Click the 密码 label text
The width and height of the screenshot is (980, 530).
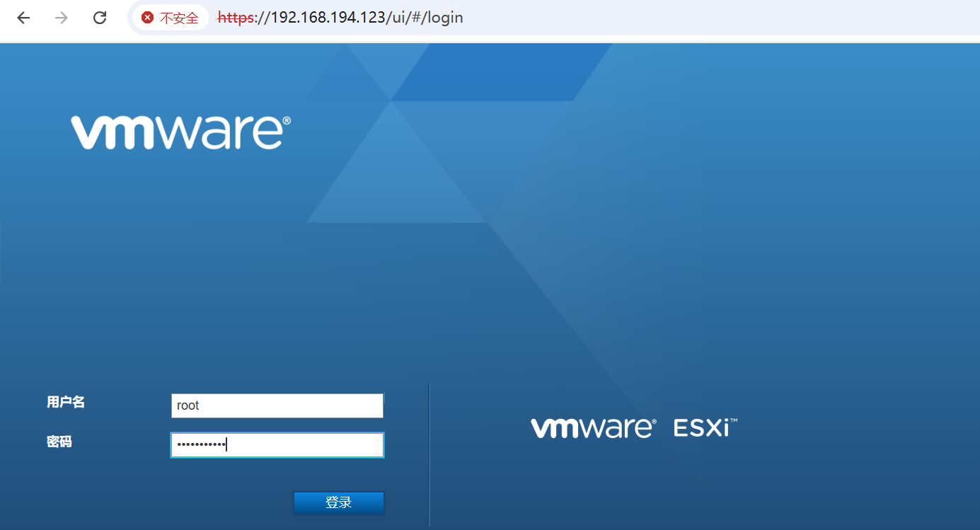tap(59, 442)
